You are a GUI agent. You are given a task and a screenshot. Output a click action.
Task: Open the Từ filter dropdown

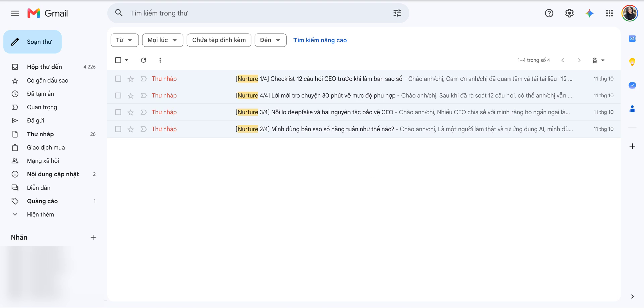[124, 40]
